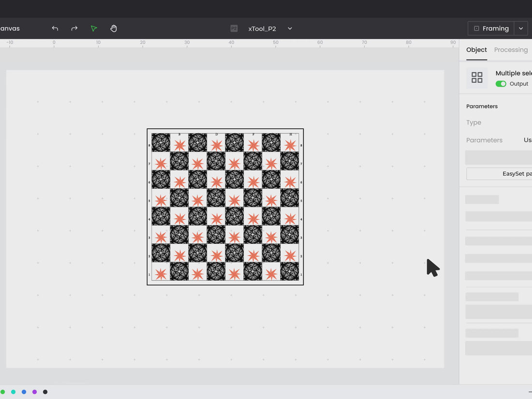Click the chessboard design on canvas

(x=225, y=207)
